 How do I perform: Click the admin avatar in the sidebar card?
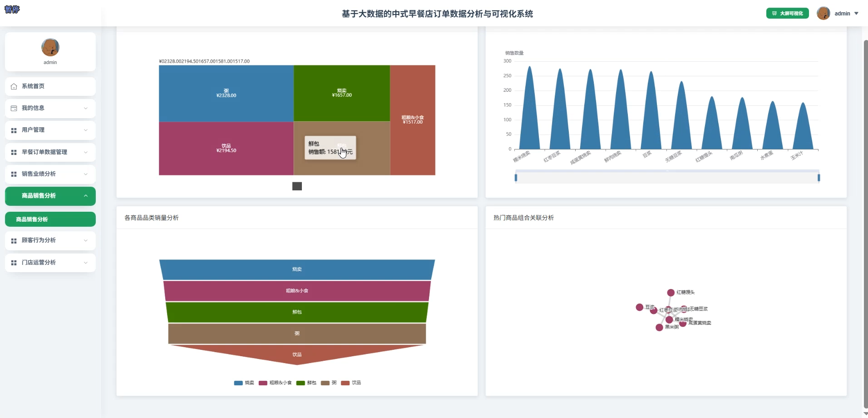50,47
